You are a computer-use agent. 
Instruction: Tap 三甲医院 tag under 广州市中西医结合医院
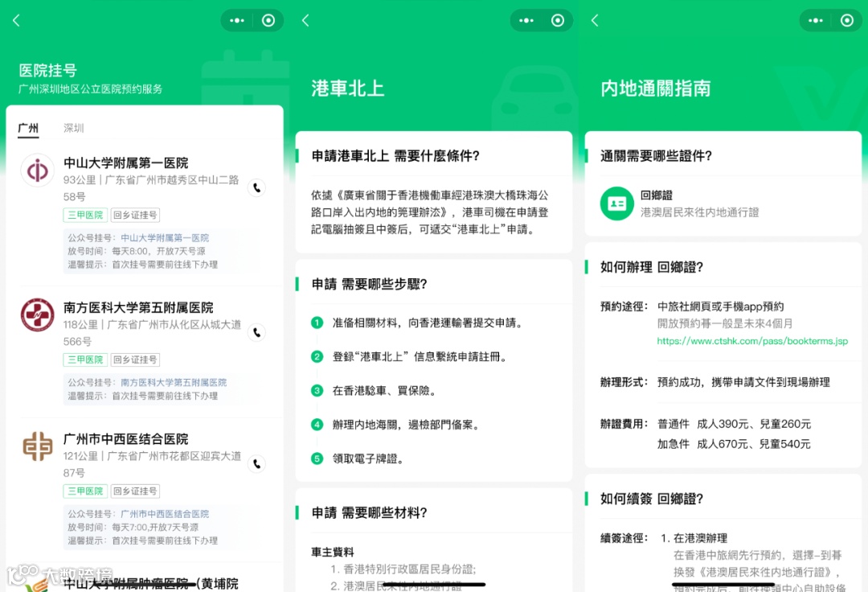[85, 491]
